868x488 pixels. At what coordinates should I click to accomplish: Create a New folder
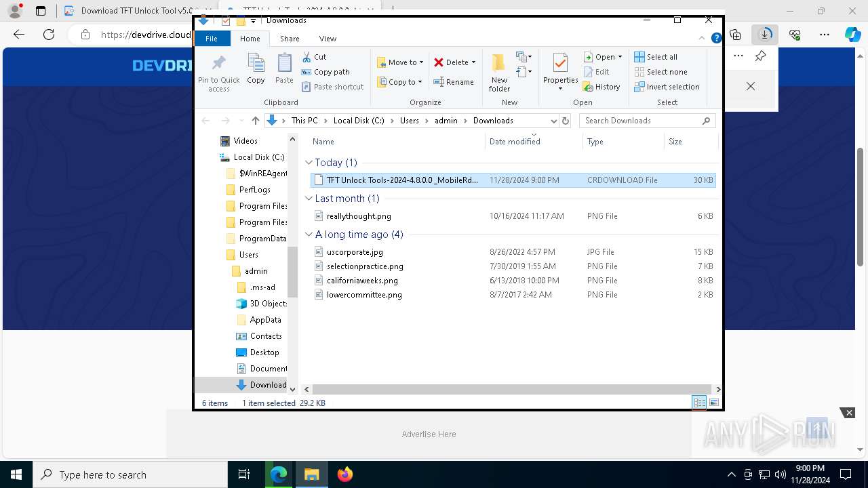tap(499, 73)
